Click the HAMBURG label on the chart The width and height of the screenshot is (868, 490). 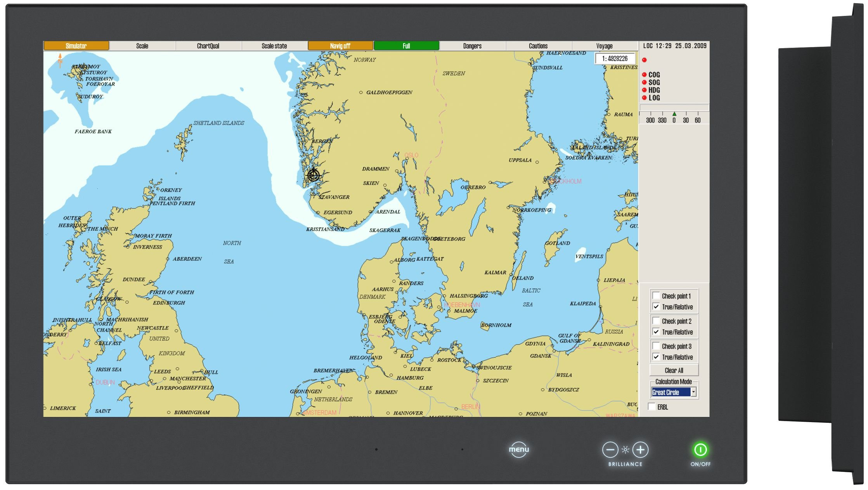(410, 377)
